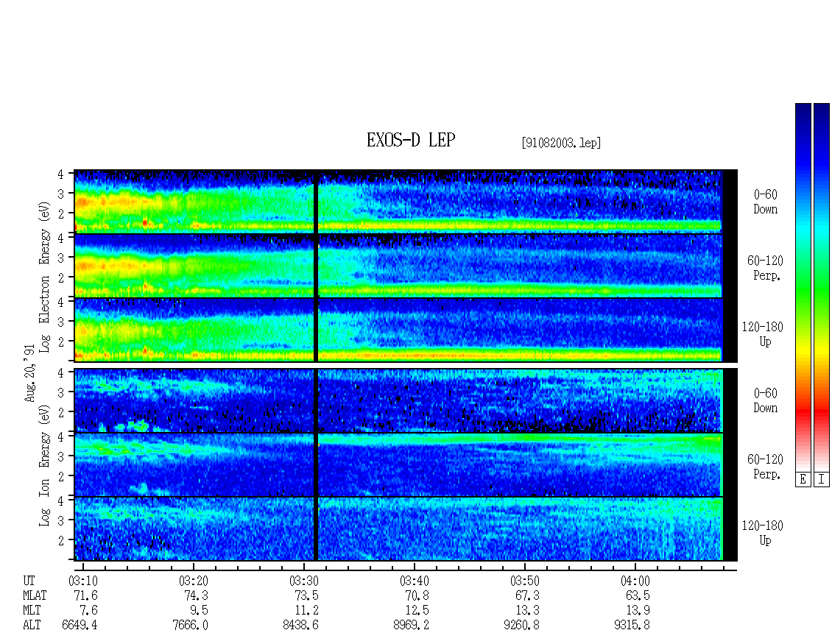Click the MLT value 12.5
The height and width of the screenshot is (644, 832).
[417, 611]
